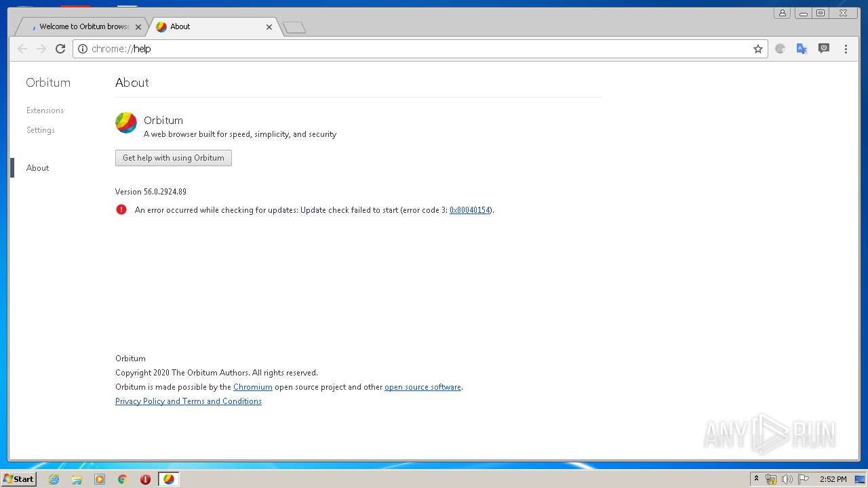Open the Windows Start menu
Image resolution: width=868 pixels, height=488 pixels.
coord(18,479)
